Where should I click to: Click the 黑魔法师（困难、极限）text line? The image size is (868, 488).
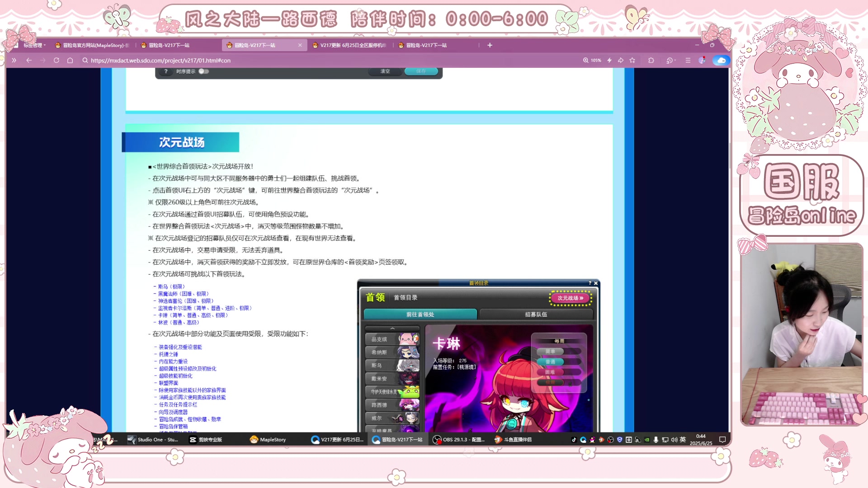(183, 294)
